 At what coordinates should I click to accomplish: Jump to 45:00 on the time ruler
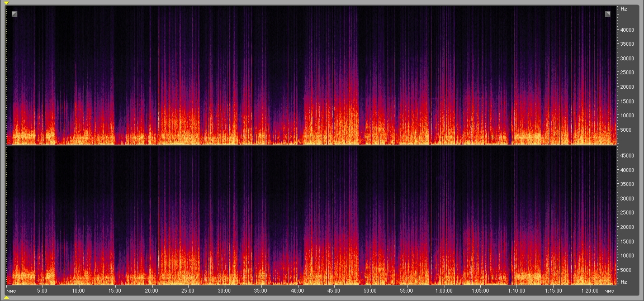pos(334,291)
